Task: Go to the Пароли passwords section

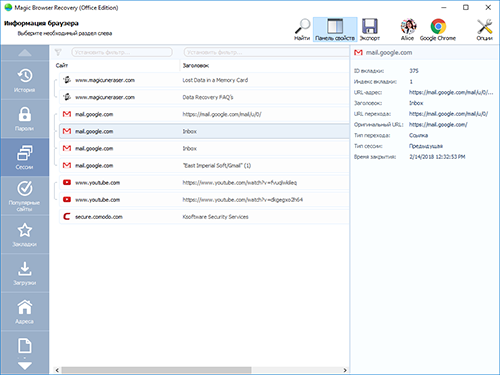Action: coord(25,119)
